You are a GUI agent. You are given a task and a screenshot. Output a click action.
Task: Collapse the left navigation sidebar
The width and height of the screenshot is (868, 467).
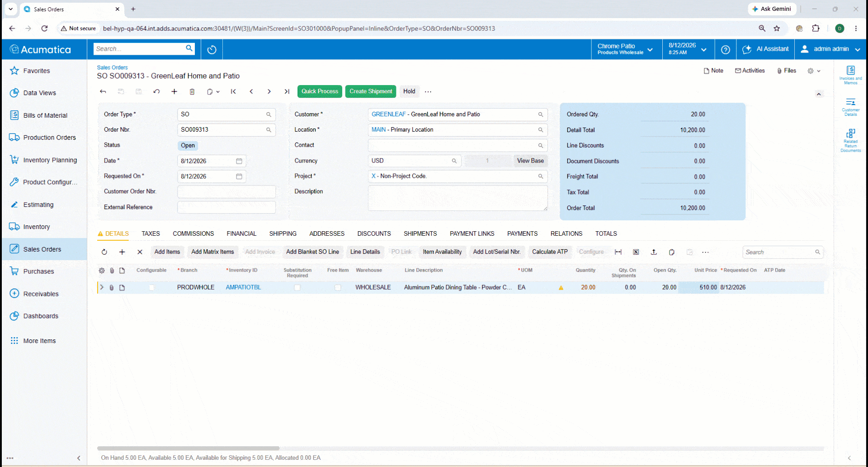pos(79,458)
